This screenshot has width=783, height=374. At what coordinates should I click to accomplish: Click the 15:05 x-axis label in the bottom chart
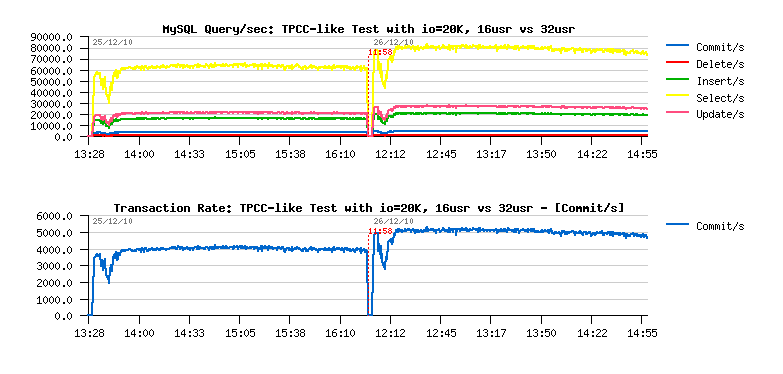click(x=240, y=334)
